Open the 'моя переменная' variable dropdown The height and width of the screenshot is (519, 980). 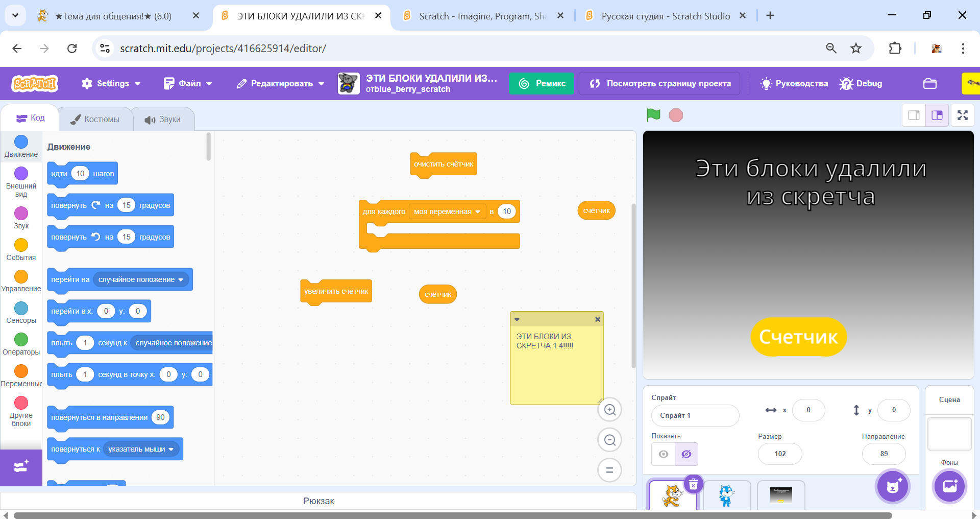click(477, 211)
